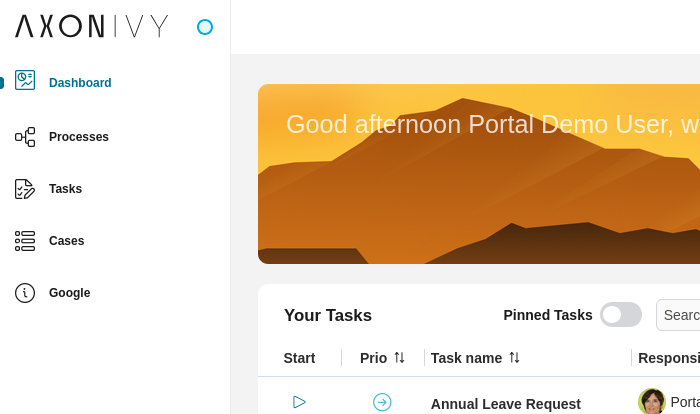
Task: Sort by Task name column arrows
Action: pos(514,358)
